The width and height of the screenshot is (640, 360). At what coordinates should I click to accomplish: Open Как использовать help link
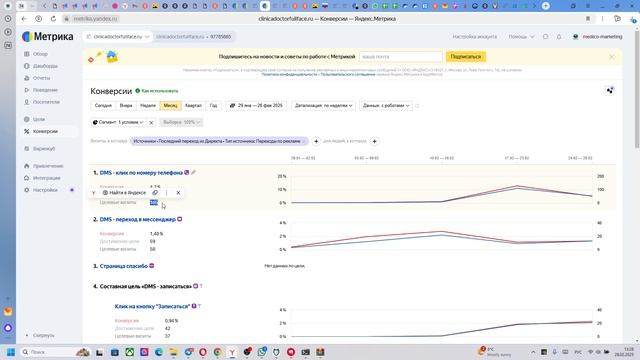click(157, 91)
